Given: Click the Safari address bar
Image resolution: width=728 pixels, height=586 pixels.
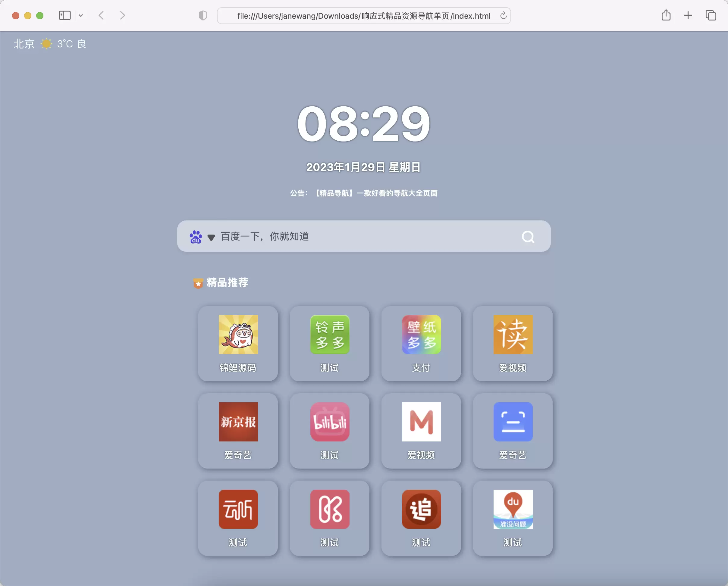Looking at the screenshot, I should point(364,16).
